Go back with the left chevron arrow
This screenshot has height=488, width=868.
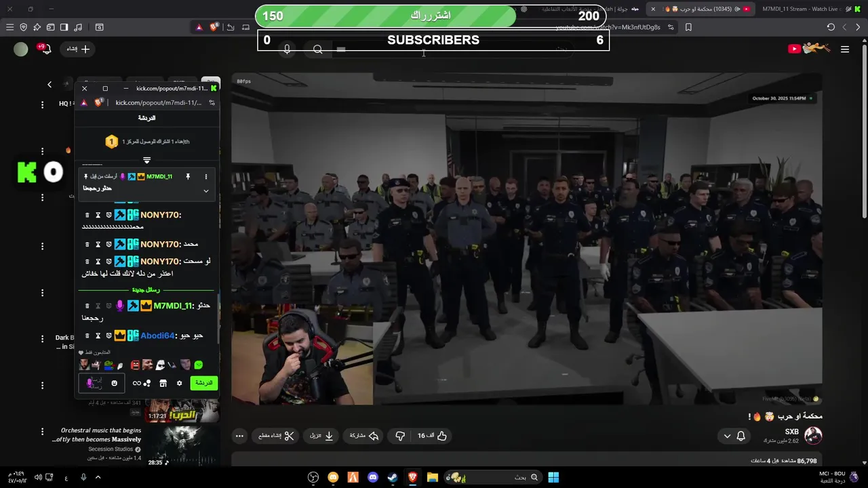(x=50, y=84)
